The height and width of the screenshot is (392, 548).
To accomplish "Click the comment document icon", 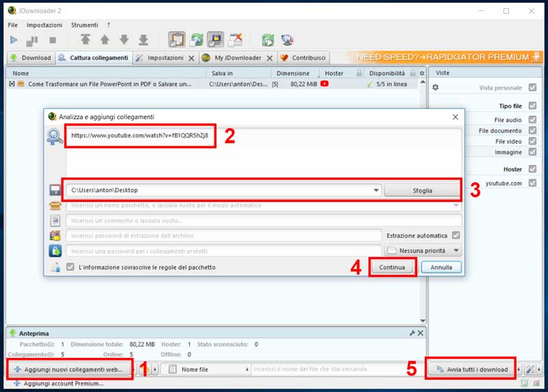I will (x=55, y=221).
